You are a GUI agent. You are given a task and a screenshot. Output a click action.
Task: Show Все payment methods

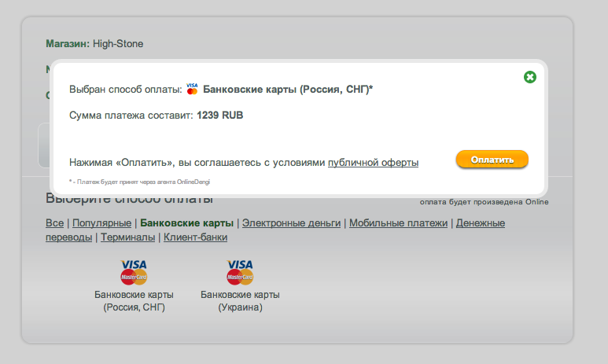coord(55,223)
